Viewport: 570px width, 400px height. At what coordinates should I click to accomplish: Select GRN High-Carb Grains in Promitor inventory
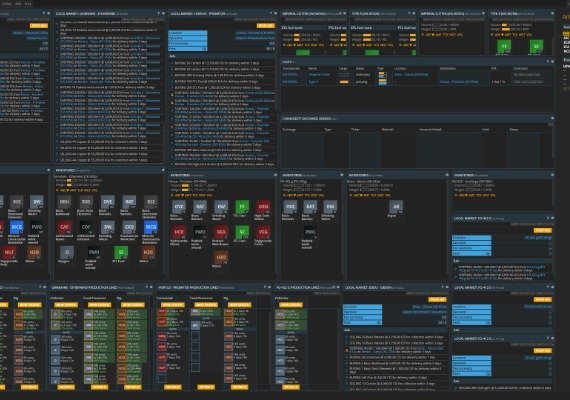click(x=263, y=207)
